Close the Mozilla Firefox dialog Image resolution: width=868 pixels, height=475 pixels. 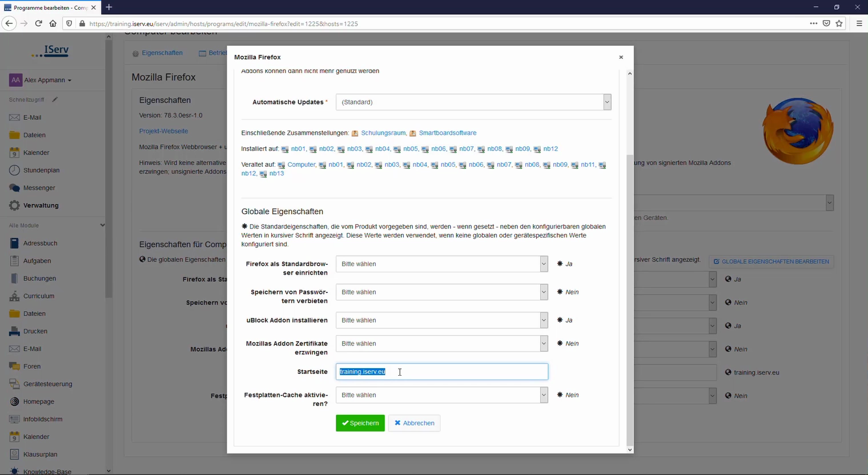(x=621, y=57)
